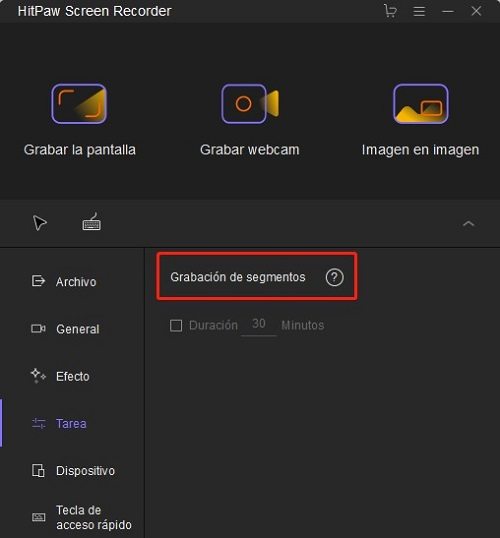
Task: Click the Imagen en imagen label
Action: tap(420, 150)
